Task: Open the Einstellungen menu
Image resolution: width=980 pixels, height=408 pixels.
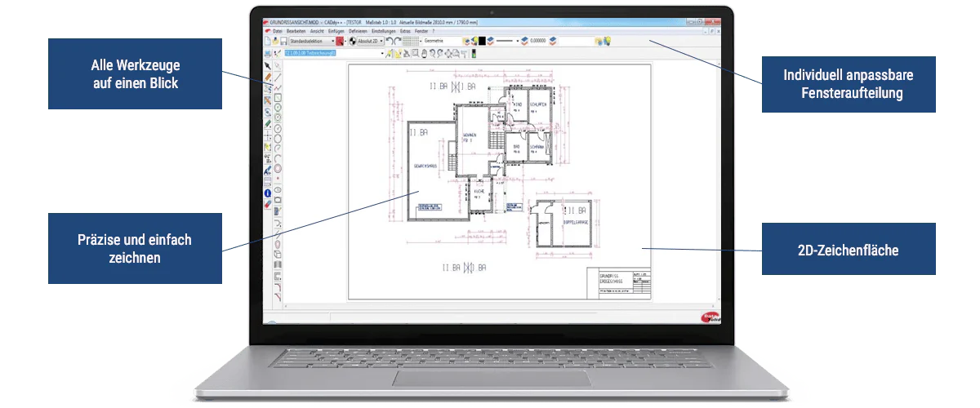Action: coord(383,30)
